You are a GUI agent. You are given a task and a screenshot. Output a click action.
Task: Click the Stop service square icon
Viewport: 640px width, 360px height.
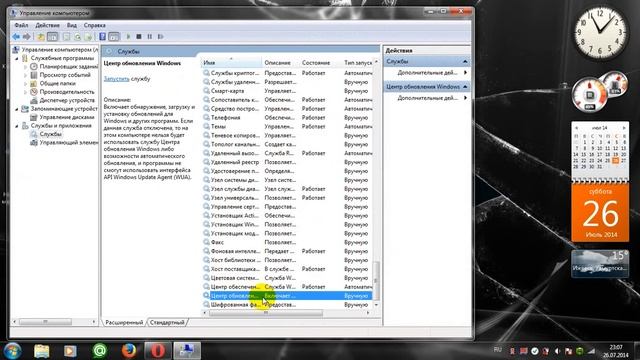pyautogui.click(x=139, y=37)
